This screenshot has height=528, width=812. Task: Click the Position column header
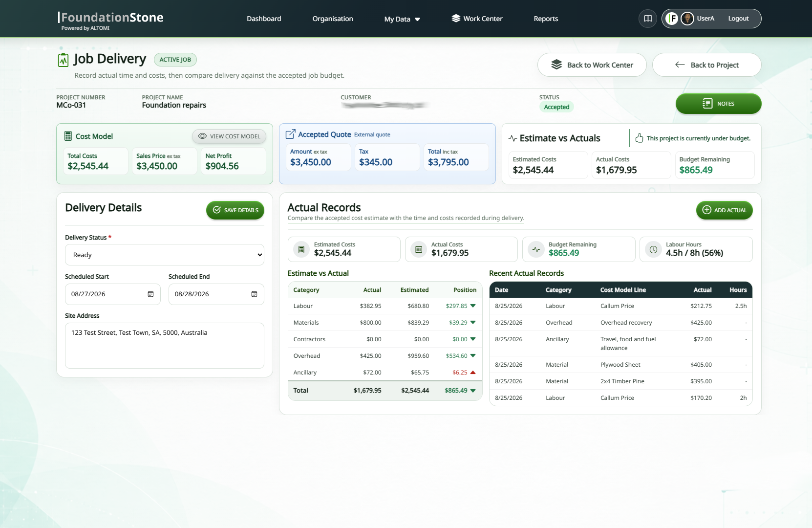[465, 290]
